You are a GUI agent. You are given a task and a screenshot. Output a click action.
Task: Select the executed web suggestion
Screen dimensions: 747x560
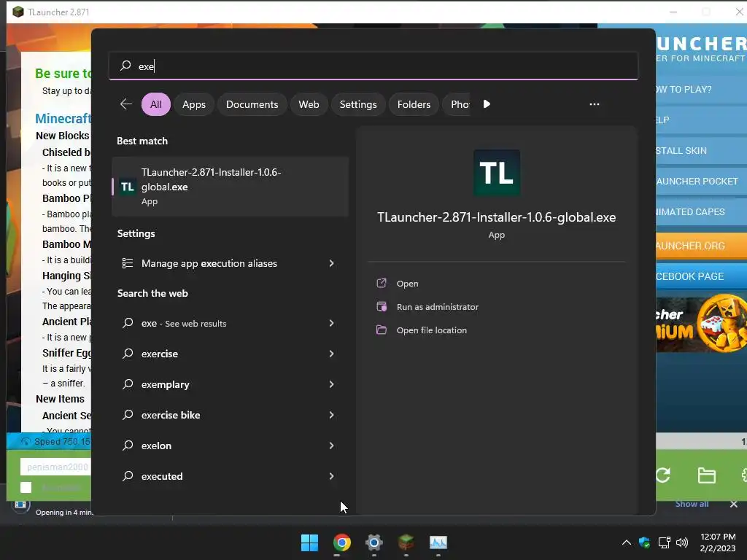pyautogui.click(x=231, y=476)
